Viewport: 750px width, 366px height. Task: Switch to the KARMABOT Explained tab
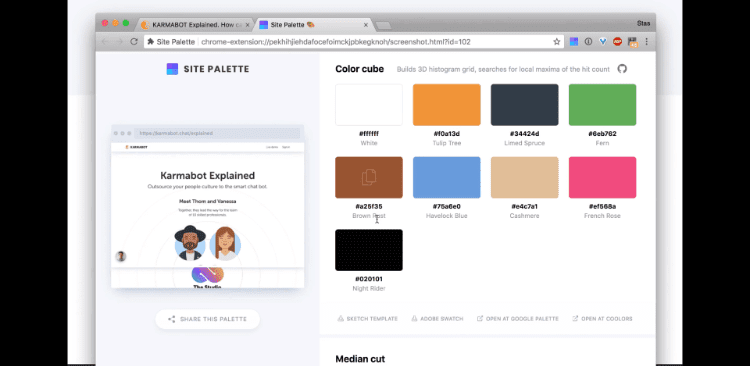click(x=195, y=25)
